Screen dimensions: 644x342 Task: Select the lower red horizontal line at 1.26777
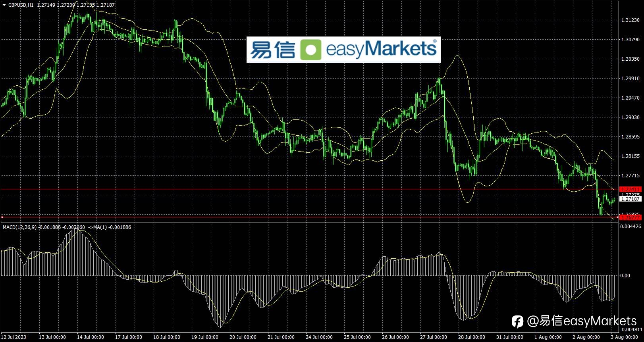pyautogui.click(x=310, y=217)
